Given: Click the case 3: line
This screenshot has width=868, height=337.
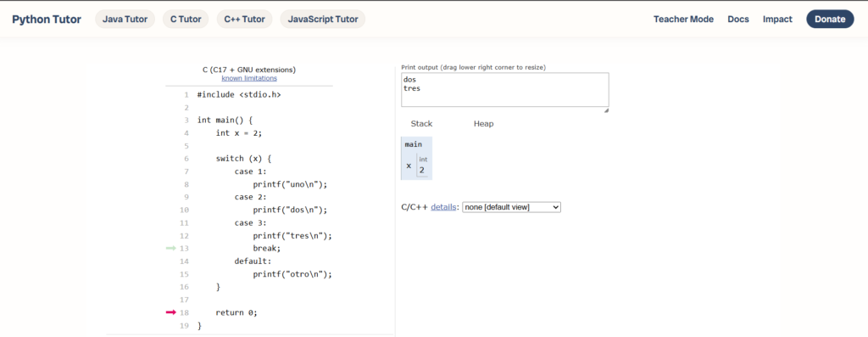Looking at the screenshot, I should (x=250, y=222).
